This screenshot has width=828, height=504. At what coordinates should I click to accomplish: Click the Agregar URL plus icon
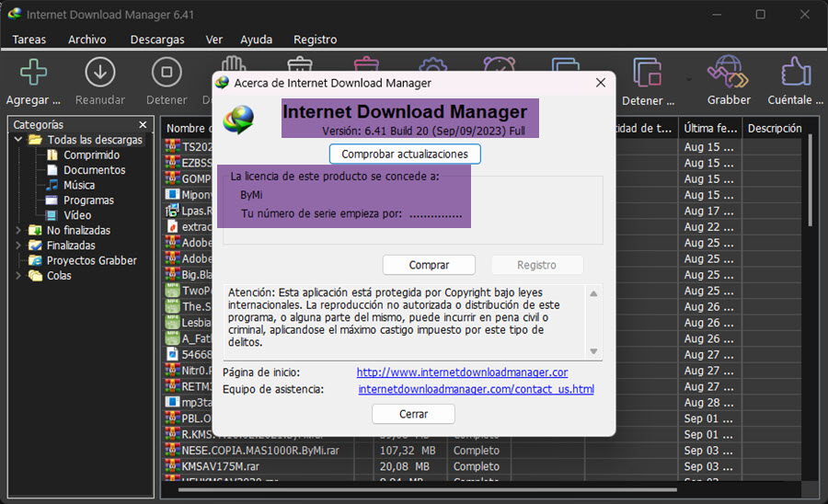[x=33, y=73]
